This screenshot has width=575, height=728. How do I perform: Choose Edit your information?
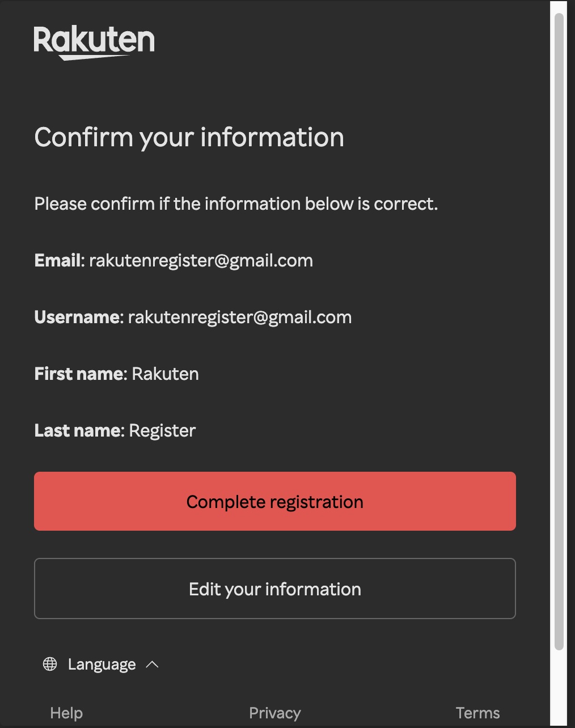click(x=275, y=589)
